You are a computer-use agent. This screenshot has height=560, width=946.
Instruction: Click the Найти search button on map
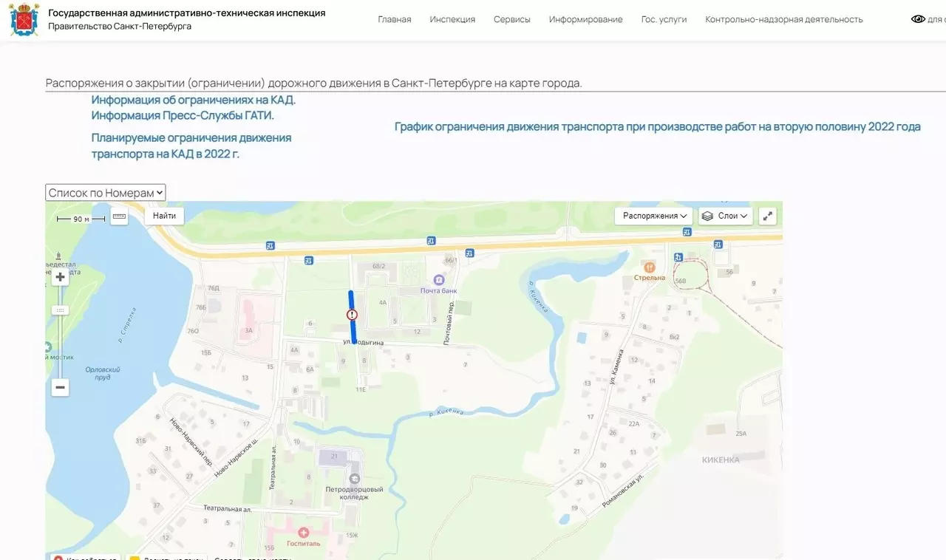coord(164,216)
